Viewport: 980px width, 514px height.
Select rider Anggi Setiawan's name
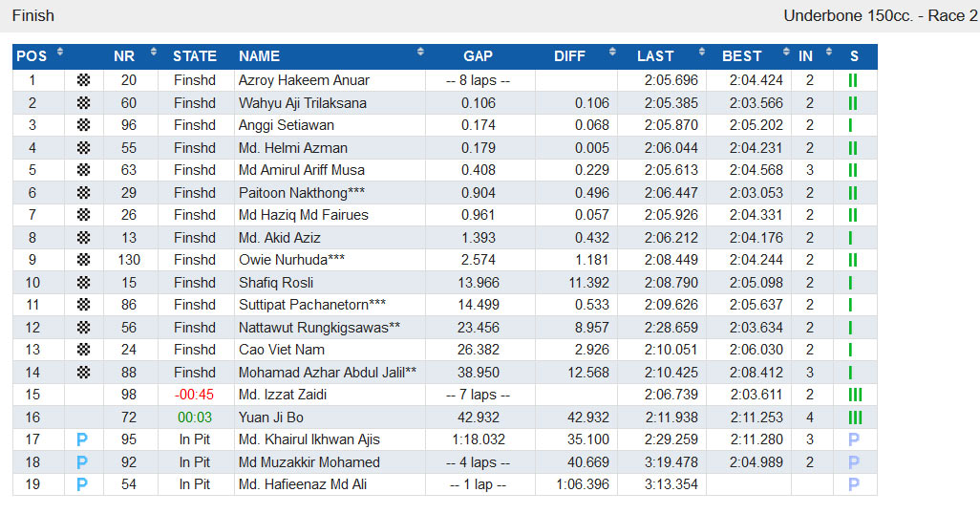coord(287,125)
